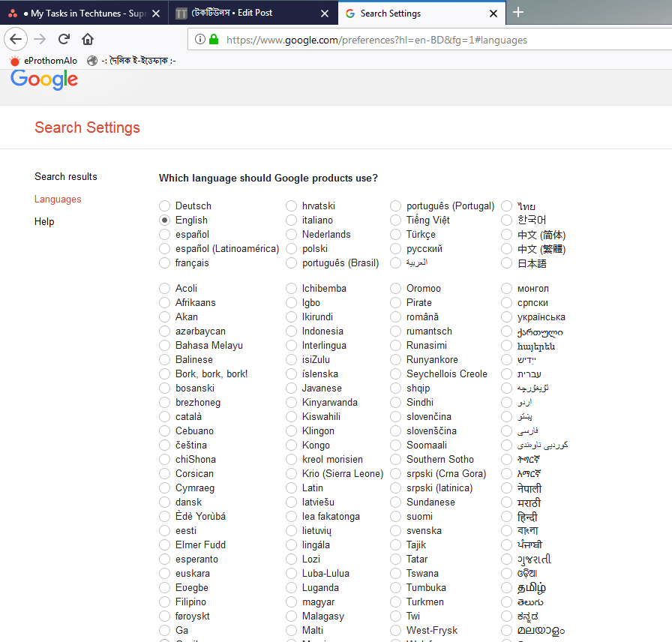Go to the home page icon
This screenshot has height=642, width=672.
pos(88,40)
